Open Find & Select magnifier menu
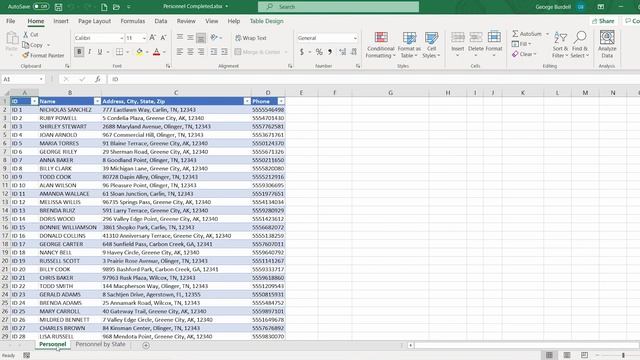Viewport: 640px width, 360px height. pyautogui.click(x=580, y=44)
